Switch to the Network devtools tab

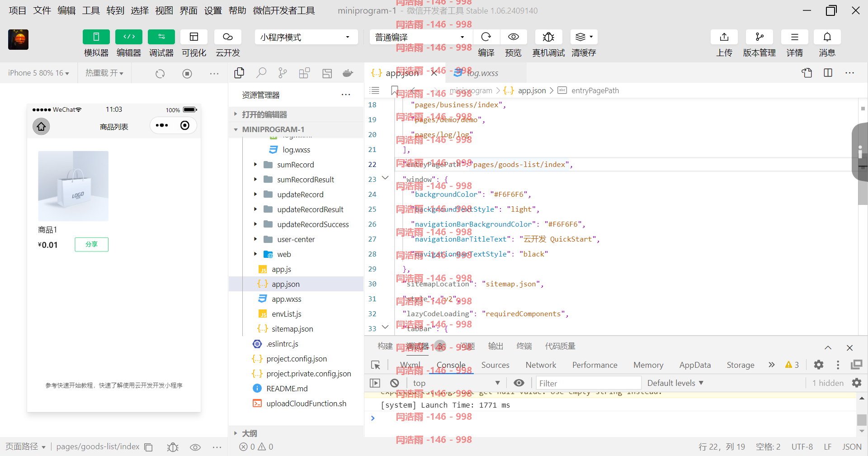541,365
